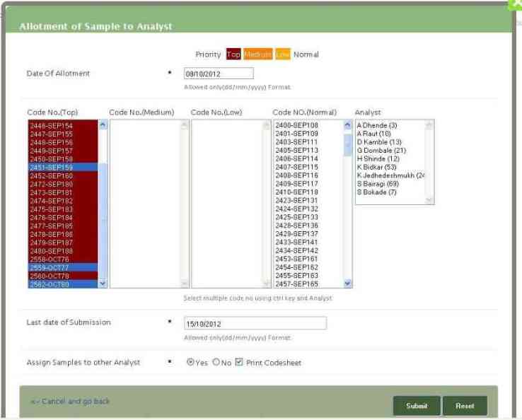Close dialog with green X icon

click(x=516, y=4)
